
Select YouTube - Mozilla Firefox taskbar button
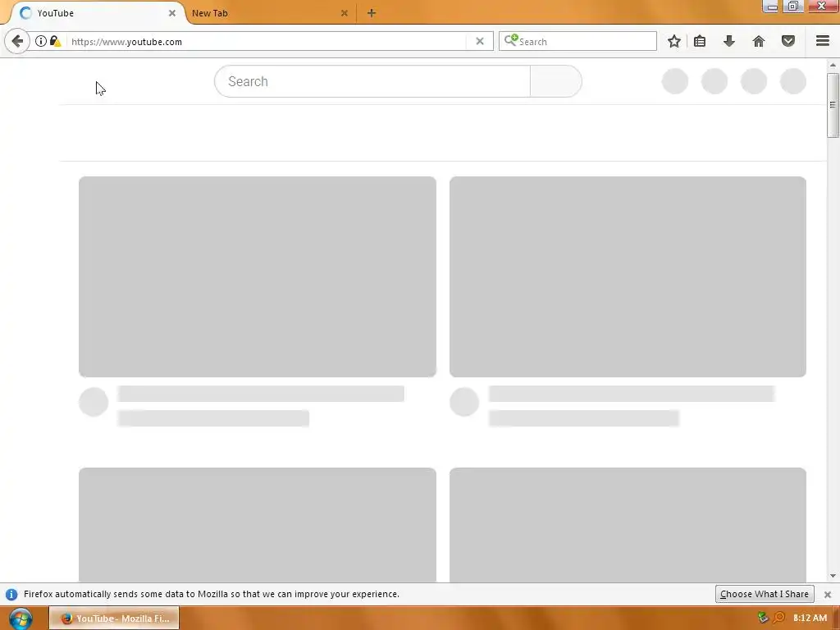114,619
